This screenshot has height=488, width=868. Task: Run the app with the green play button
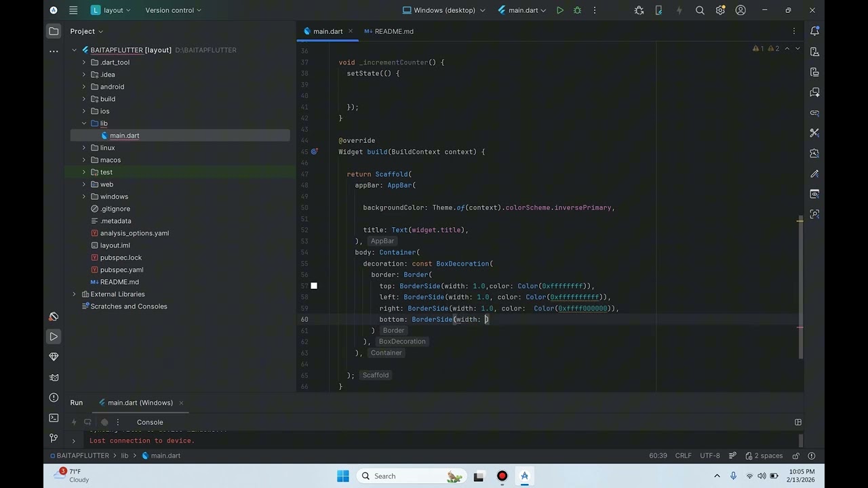(x=560, y=10)
